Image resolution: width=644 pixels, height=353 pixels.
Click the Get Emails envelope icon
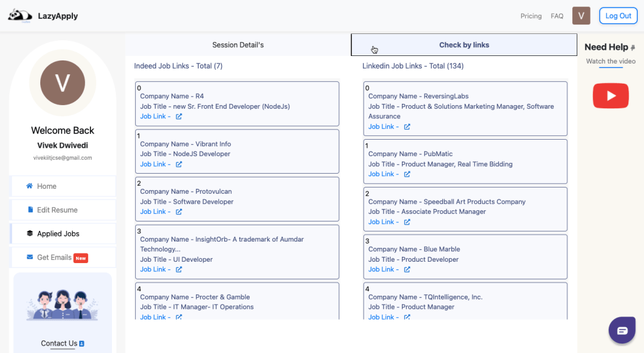(30, 257)
